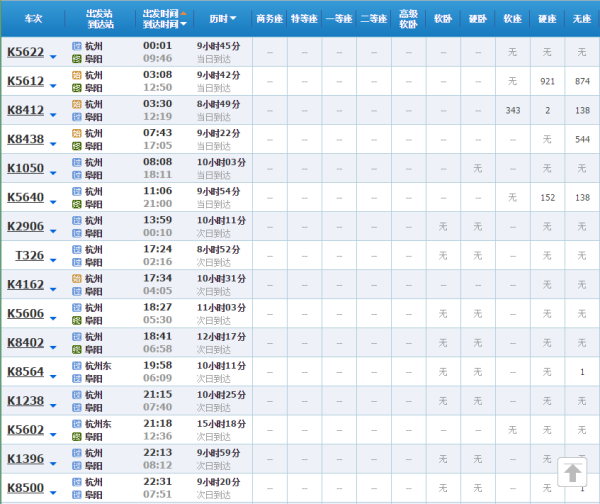Sort by duration 历时 header
The height and width of the screenshot is (504, 600).
point(222,18)
